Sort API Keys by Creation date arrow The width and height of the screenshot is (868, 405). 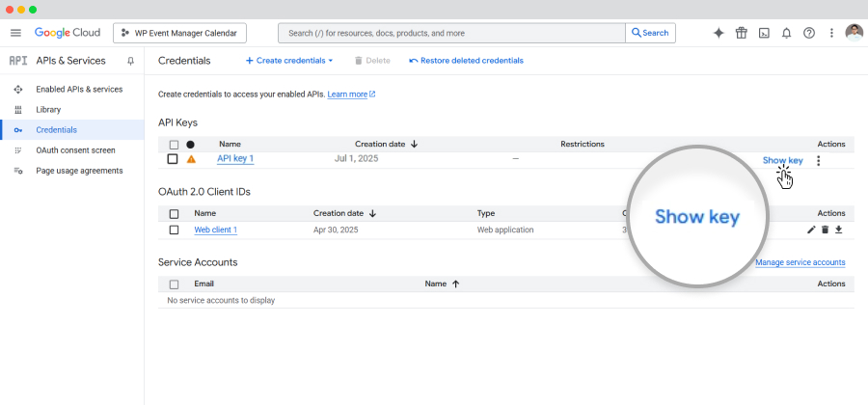click(x=414, y=144)
